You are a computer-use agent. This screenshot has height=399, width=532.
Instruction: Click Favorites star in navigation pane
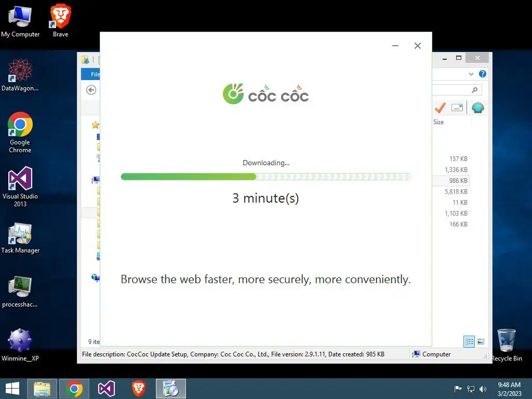click(x=95, y=125)
